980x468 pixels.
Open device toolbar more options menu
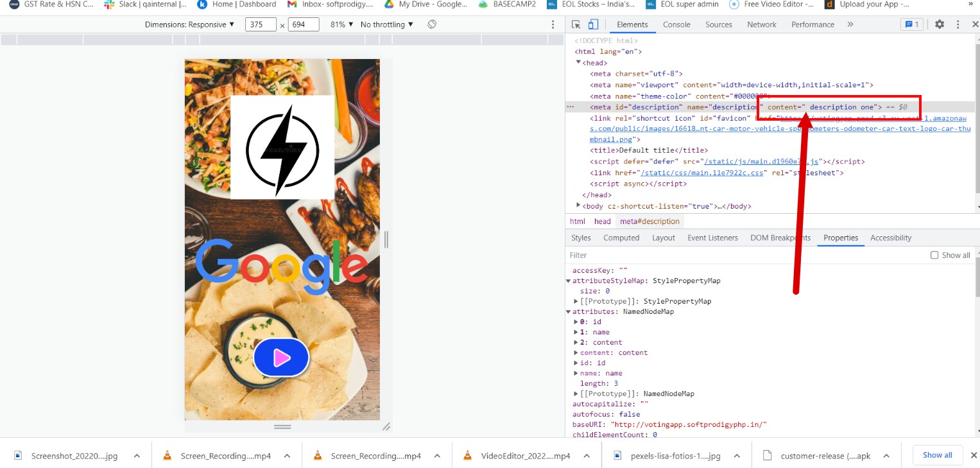coord(553,24)
